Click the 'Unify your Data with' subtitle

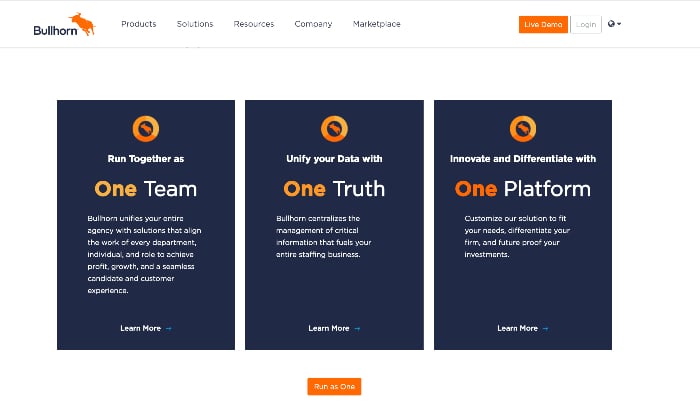coord(334,159)
